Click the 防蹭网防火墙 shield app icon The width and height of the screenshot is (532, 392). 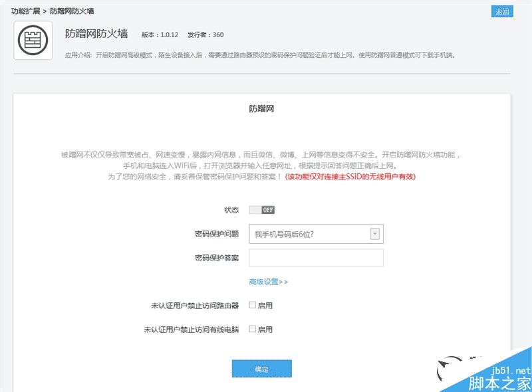click(x=32, y=40)
